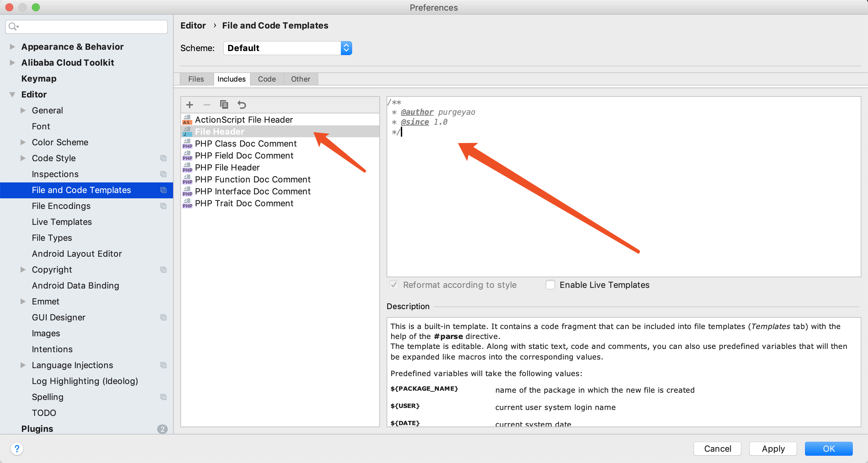Collapse the Editor tree section
The image size is (868, 463).
pyautogui.click(x=12, y=94)
